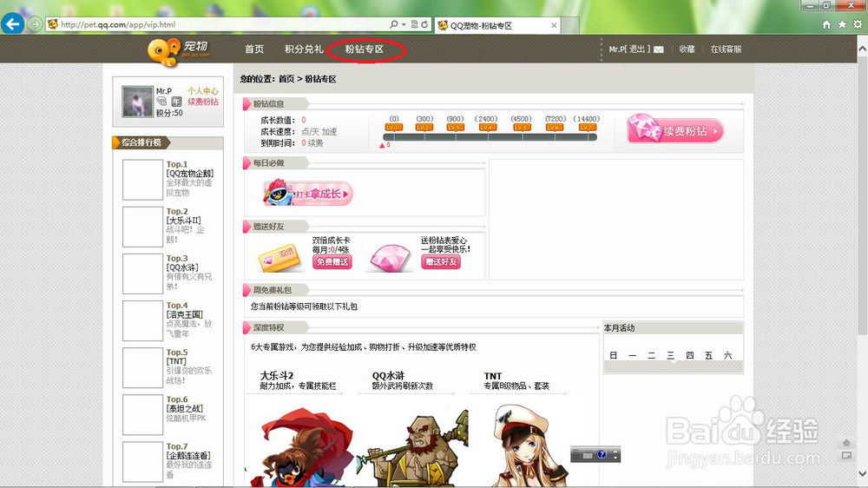The width and height of the screenshot is (868, 488).
Task: Click the 大乐斗2 game heading
Action: click(x=277, y=376)
